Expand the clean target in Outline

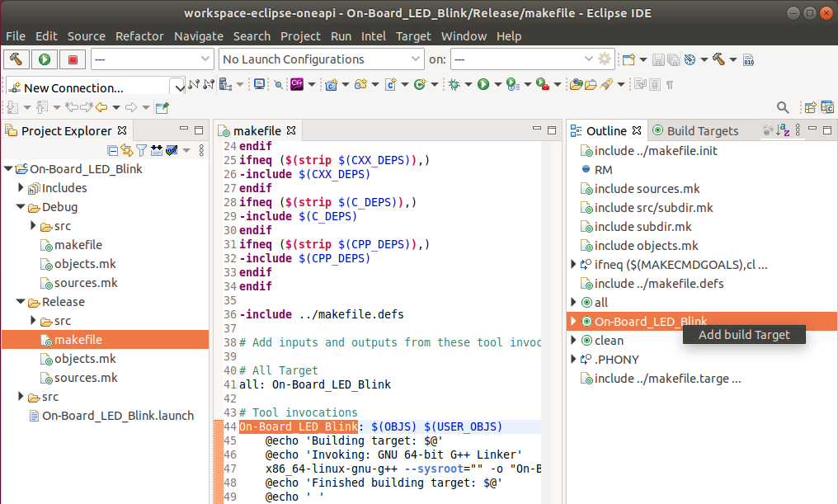[574, 340]
